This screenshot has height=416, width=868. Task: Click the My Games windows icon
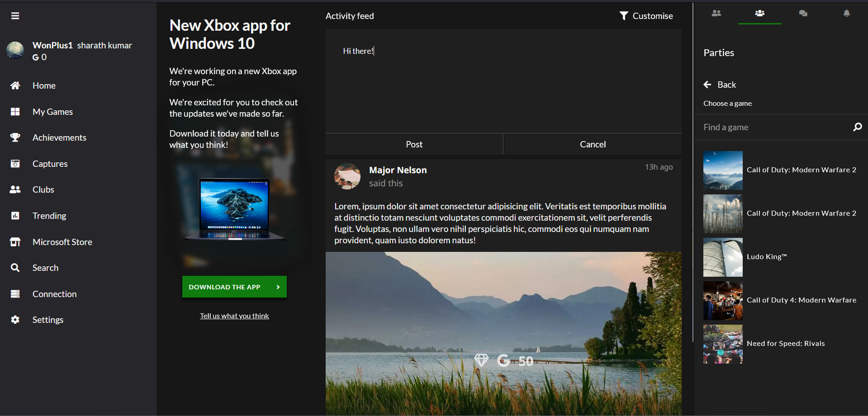(15, 112)
